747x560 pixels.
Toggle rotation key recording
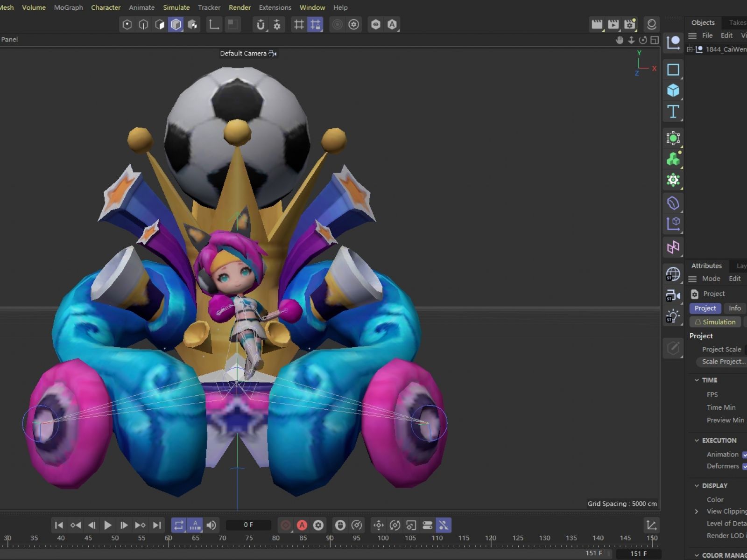tap(395, 525)
